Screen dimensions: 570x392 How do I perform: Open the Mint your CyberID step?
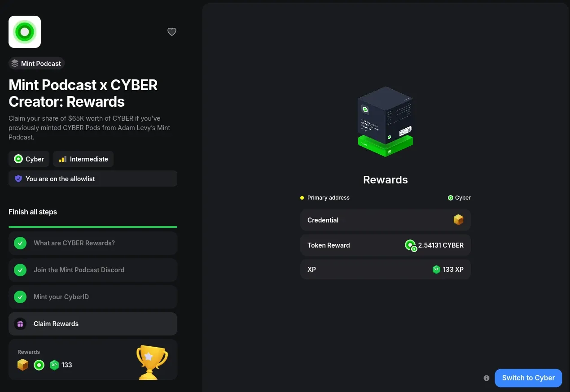coord(93,297)
